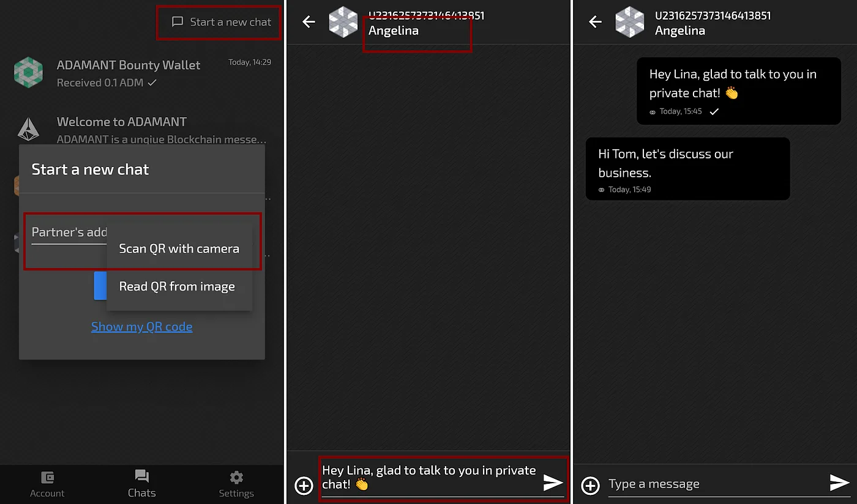This screenshot has height=504, width=857.
Task: Click the sent Hey Lina message bubble
Action: coord(739,91)
